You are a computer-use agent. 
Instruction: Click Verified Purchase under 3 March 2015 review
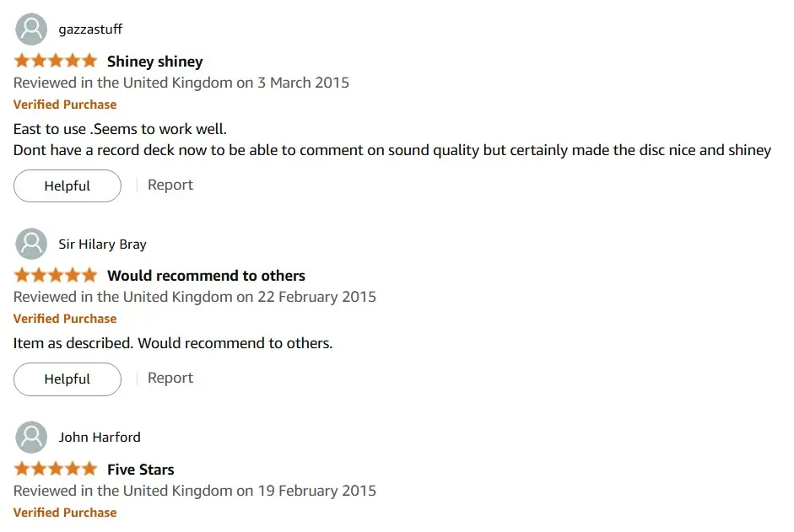tap(65, 105)
